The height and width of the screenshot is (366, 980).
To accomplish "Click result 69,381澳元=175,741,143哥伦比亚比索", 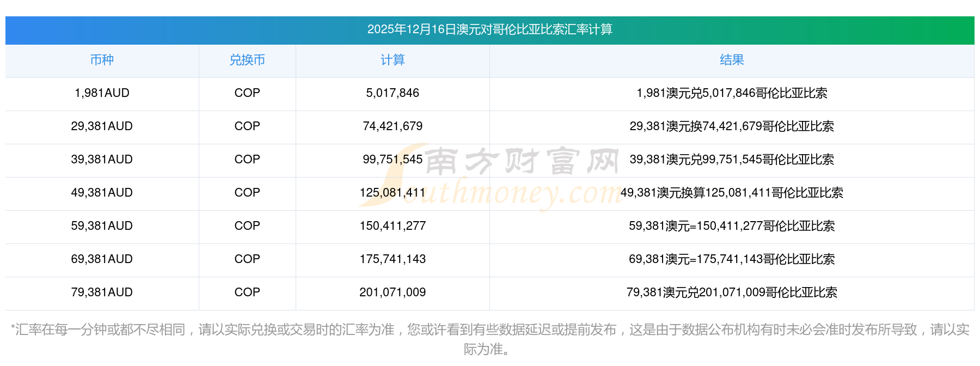I will click(732, 259).
